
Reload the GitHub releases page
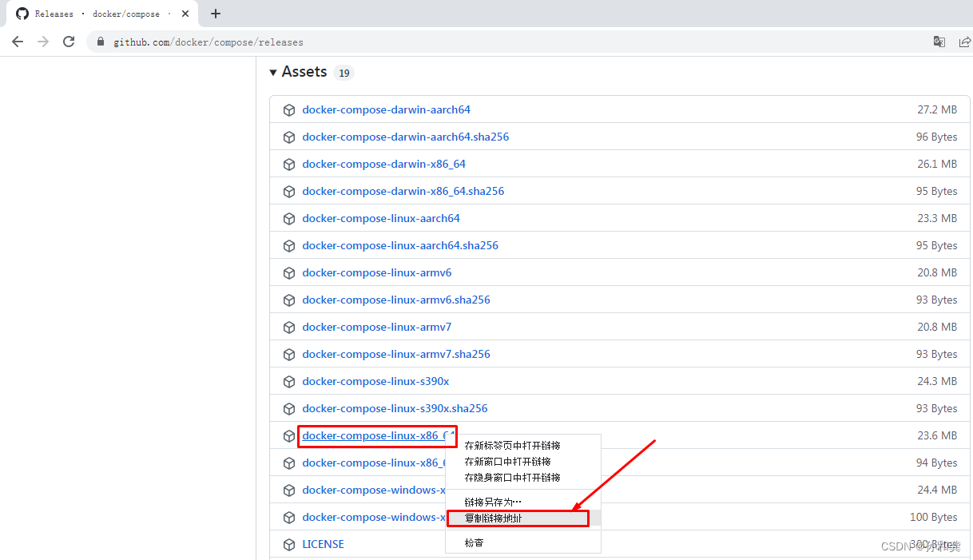[x=69, y=42]
